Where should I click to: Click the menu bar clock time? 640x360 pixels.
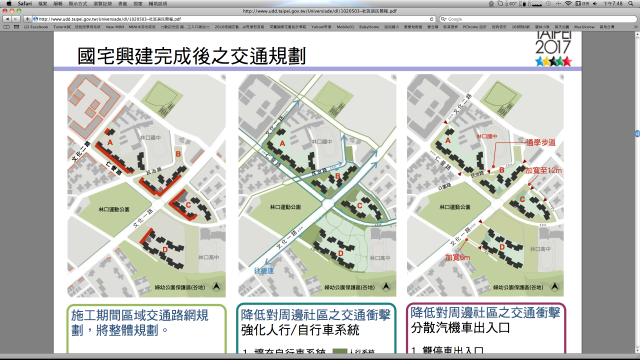pos(613,3)
